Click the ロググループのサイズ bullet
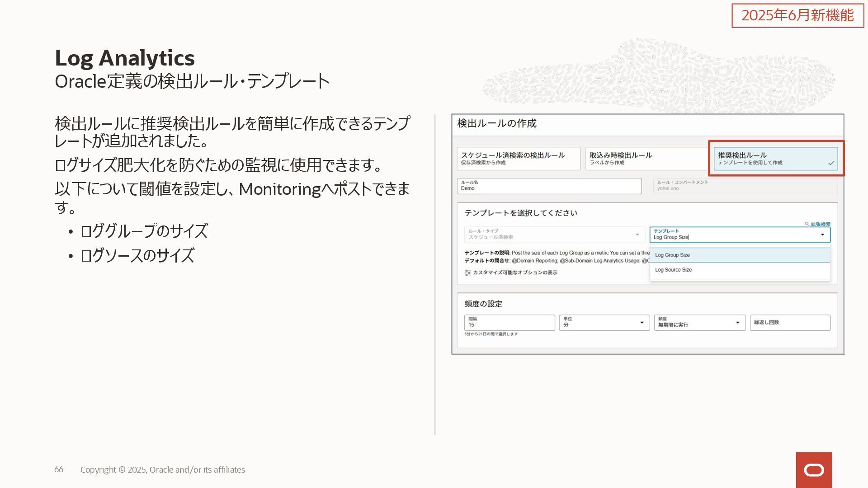The width and height of the screenshot is (868, 488). [x=144, y=231]
